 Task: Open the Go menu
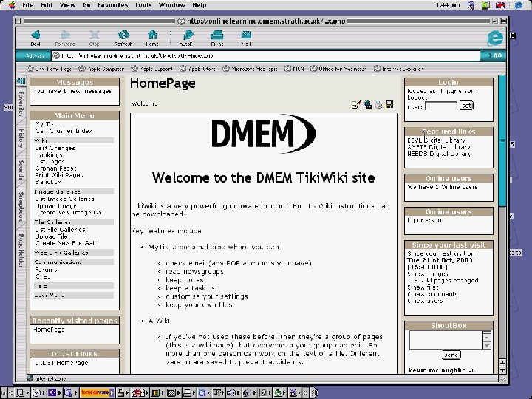coord(86,5)
